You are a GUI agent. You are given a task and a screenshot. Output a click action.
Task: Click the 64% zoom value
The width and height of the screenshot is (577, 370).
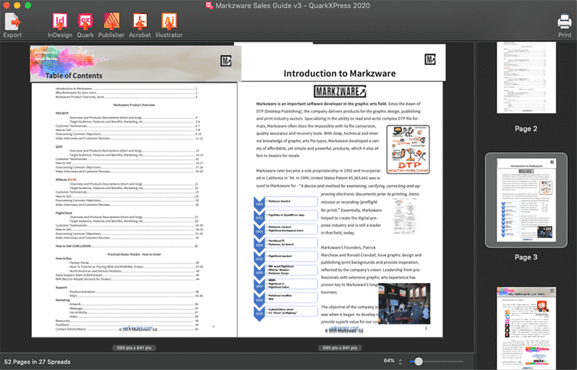(x=389, y=361)
